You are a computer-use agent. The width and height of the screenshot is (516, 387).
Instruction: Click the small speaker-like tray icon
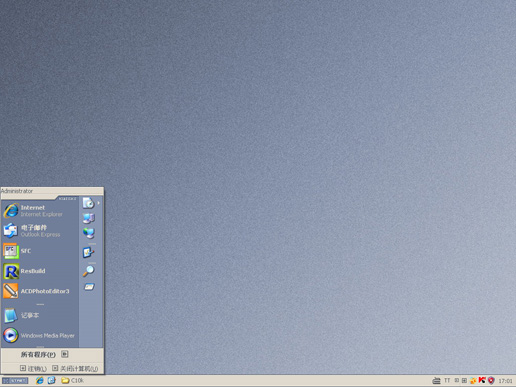457,380
